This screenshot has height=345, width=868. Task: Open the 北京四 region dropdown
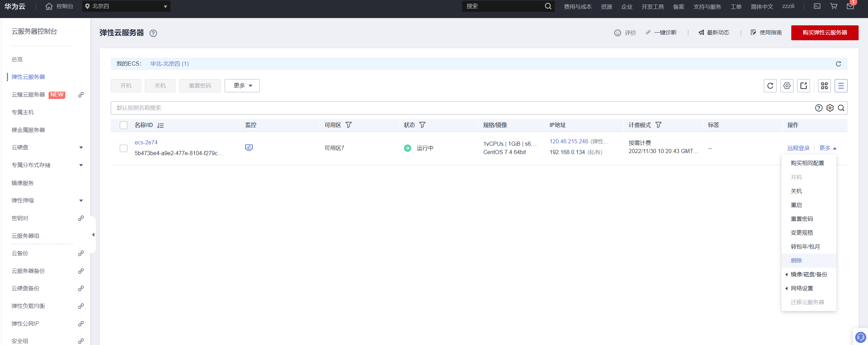126,6
